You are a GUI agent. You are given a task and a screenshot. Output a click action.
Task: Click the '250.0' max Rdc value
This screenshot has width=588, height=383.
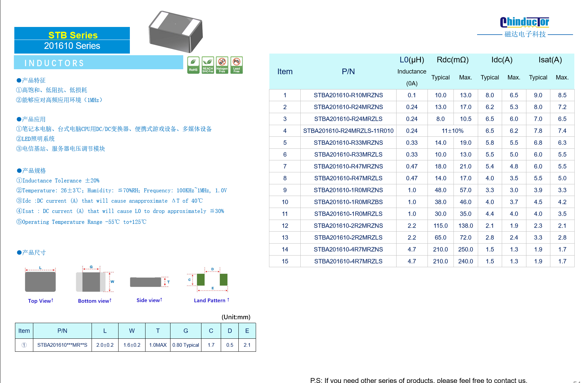(x=465, y=250)
